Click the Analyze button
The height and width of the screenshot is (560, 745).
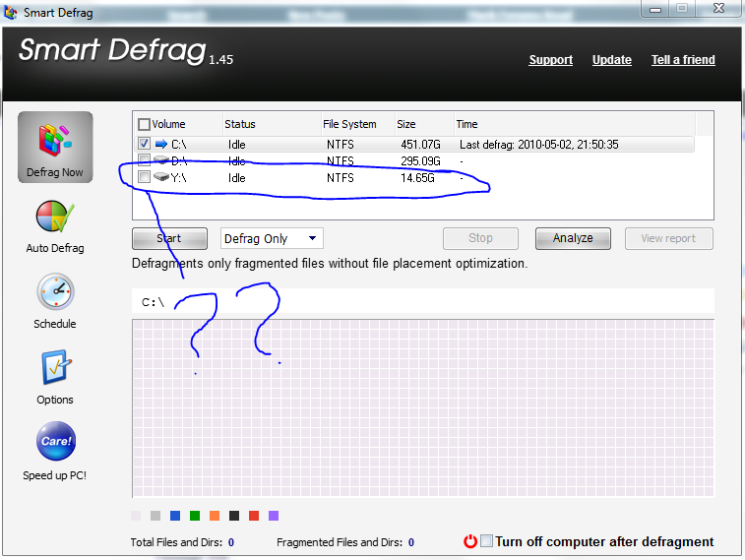573,238
